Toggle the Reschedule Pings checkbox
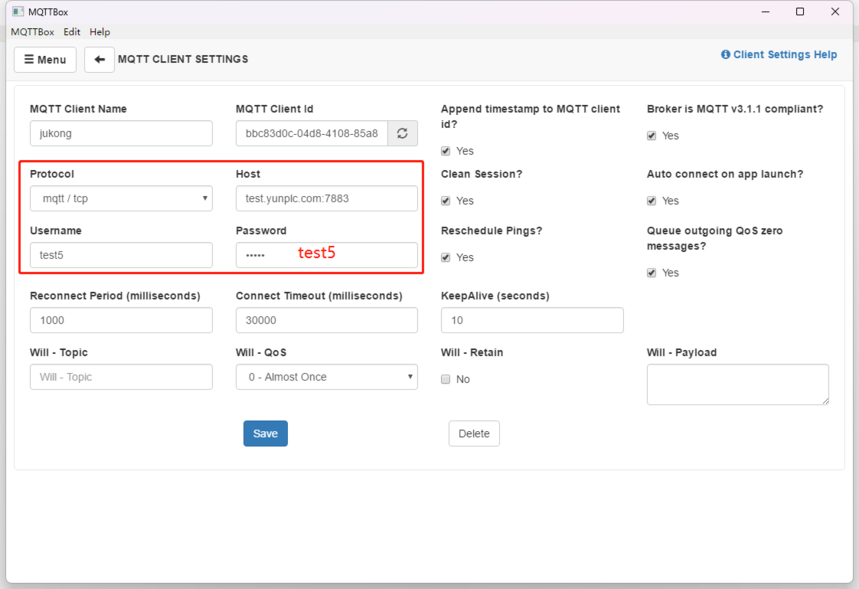Screen dimensions: 859x589 [446, 257]
